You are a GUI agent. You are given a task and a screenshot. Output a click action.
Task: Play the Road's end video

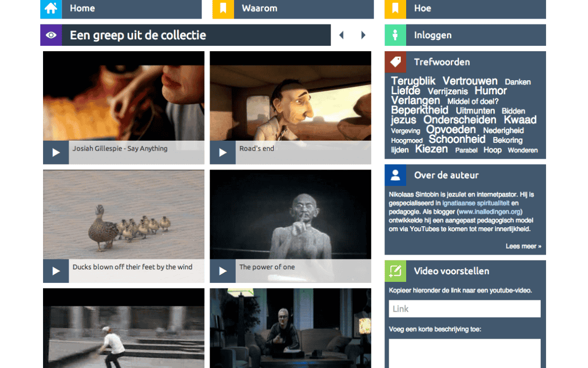tap(223, 153)
